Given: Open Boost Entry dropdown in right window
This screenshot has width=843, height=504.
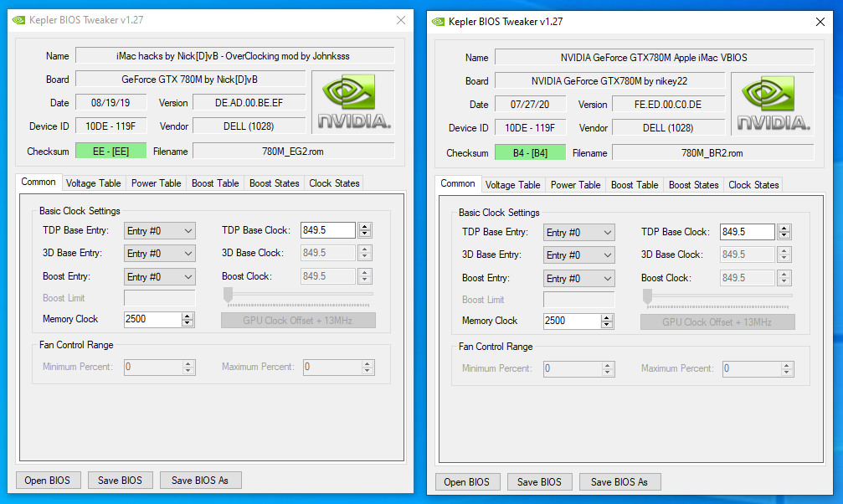Looking at the screenshot, I should (579, 279).
